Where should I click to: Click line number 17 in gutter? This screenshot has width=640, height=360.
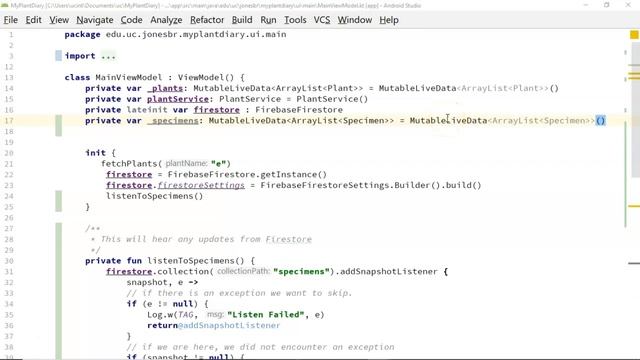coord(9,121)
